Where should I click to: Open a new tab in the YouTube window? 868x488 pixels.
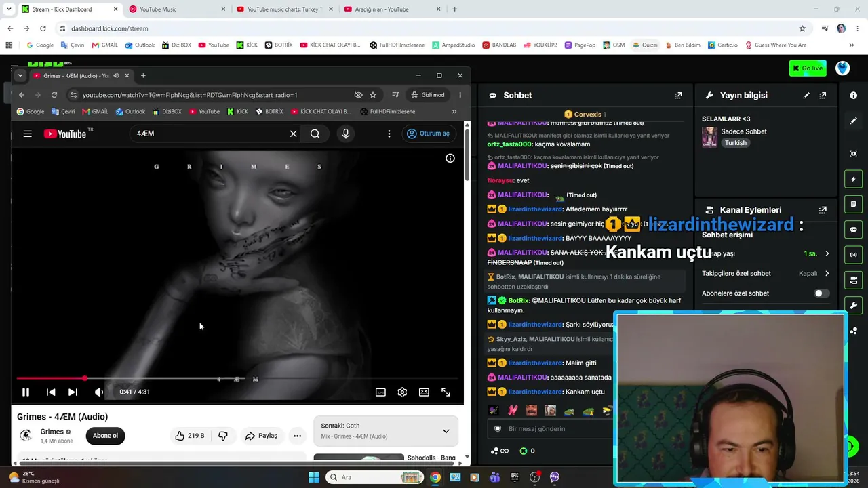[143, 75]
